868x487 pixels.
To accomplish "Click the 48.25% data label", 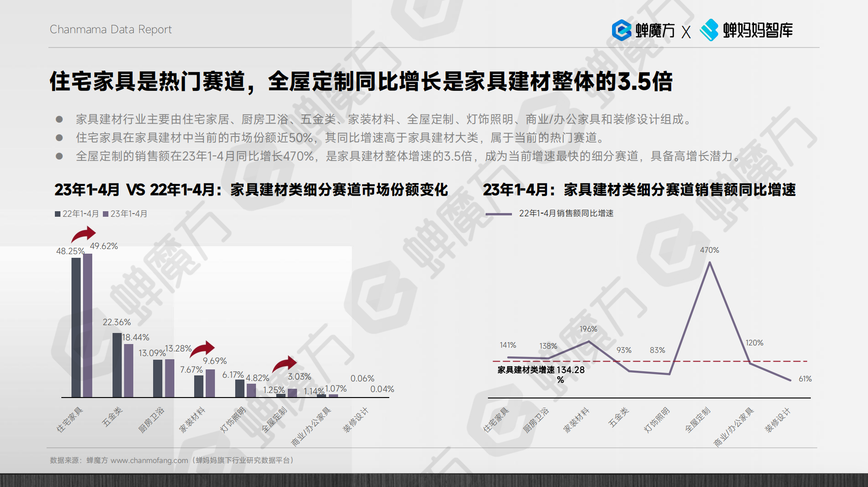I will (x=70, y=251).
